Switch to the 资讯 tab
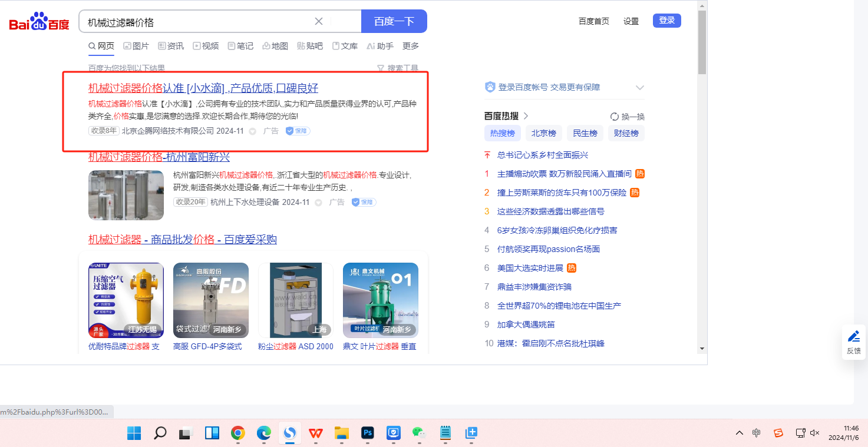 click(171, 46)
